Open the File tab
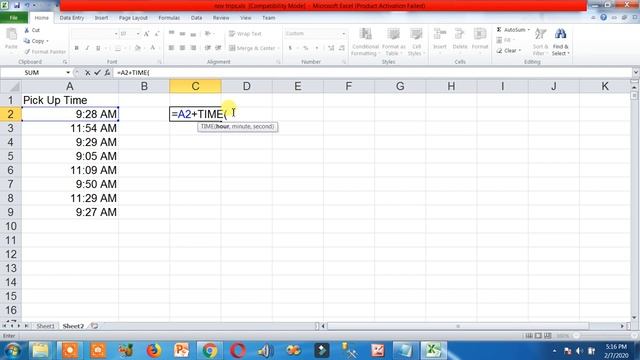This screenshot has height=360, width=640. tap(13, 18)
